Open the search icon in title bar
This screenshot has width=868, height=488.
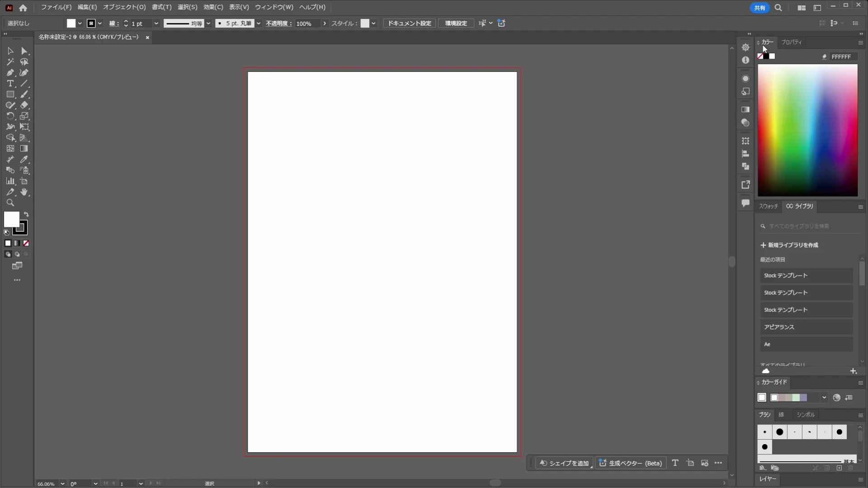(x=778, y=8)
